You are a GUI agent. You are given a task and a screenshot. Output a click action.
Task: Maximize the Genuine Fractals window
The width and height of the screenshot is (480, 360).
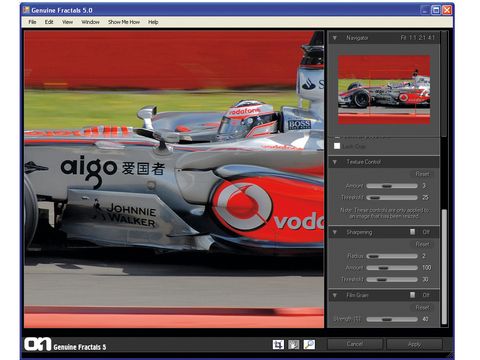point(436,10)
